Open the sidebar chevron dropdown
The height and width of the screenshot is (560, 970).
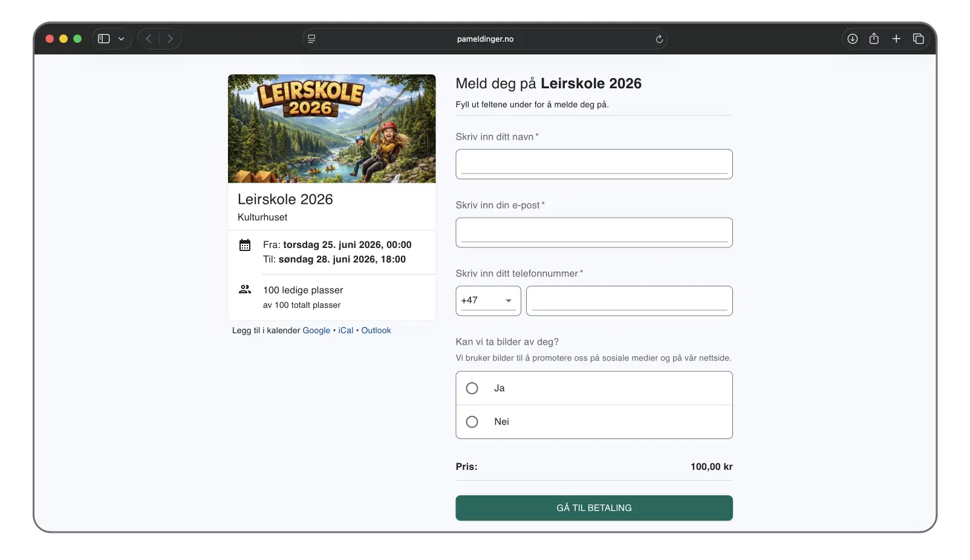click(121, 38)
